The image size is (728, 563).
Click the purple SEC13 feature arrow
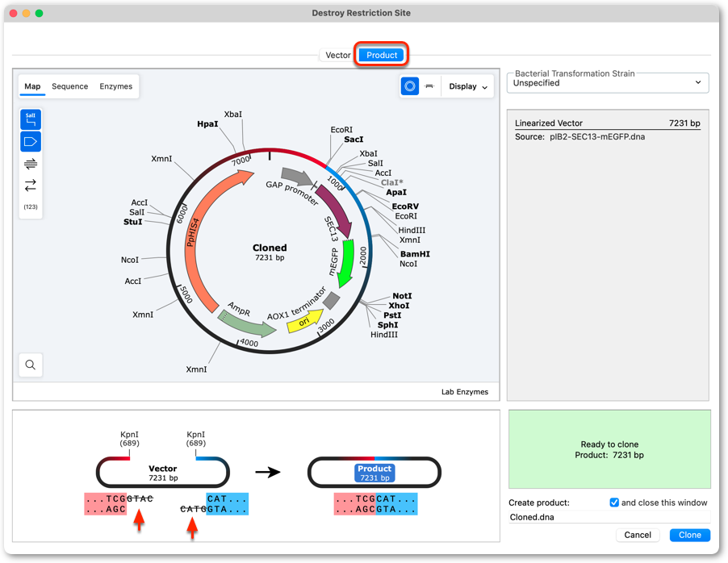tap(338, 209)
